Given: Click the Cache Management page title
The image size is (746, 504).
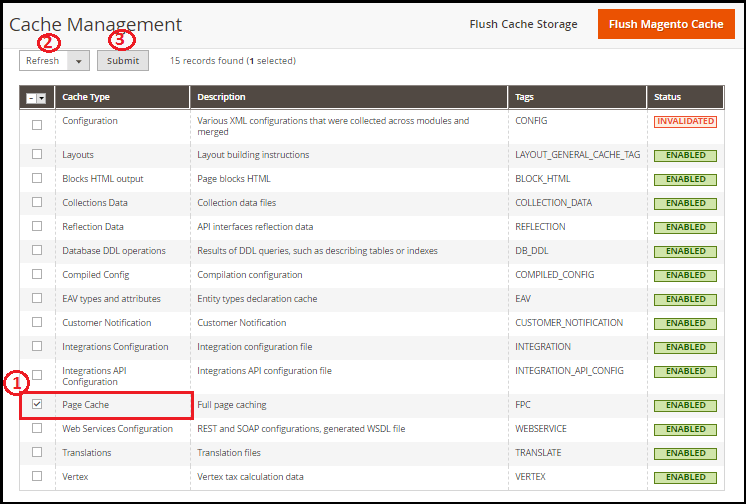Looking at the screenshot, I should click(x=96, y=24).
